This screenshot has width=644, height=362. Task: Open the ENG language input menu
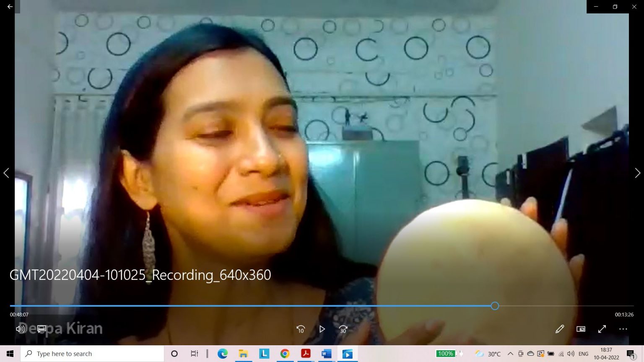pyautogui.click(x=583, y=354)
